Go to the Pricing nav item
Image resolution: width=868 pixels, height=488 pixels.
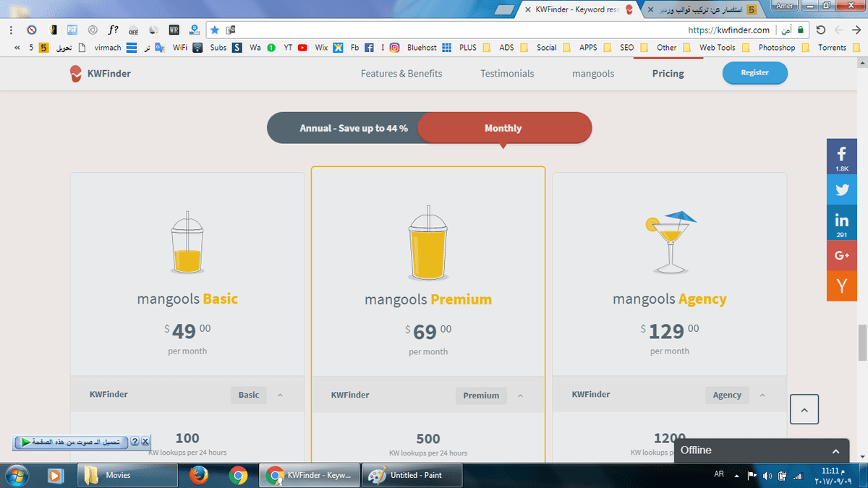tap(668, 73)
